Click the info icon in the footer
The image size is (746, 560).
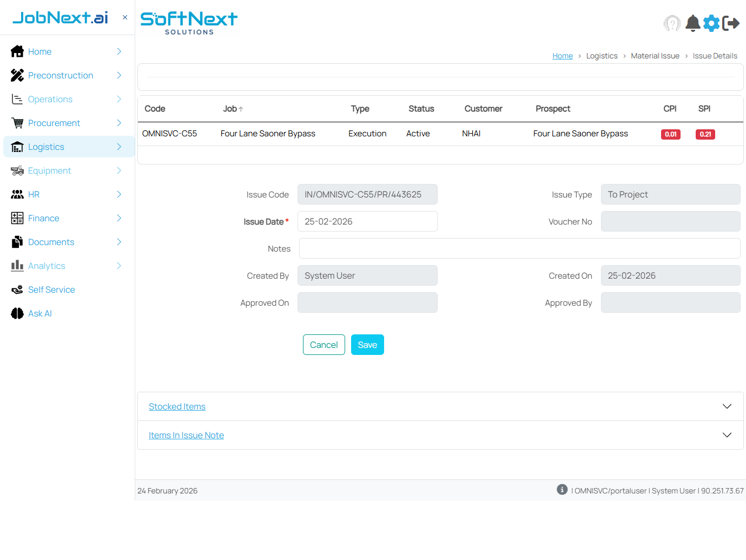(x=562, y=489)
